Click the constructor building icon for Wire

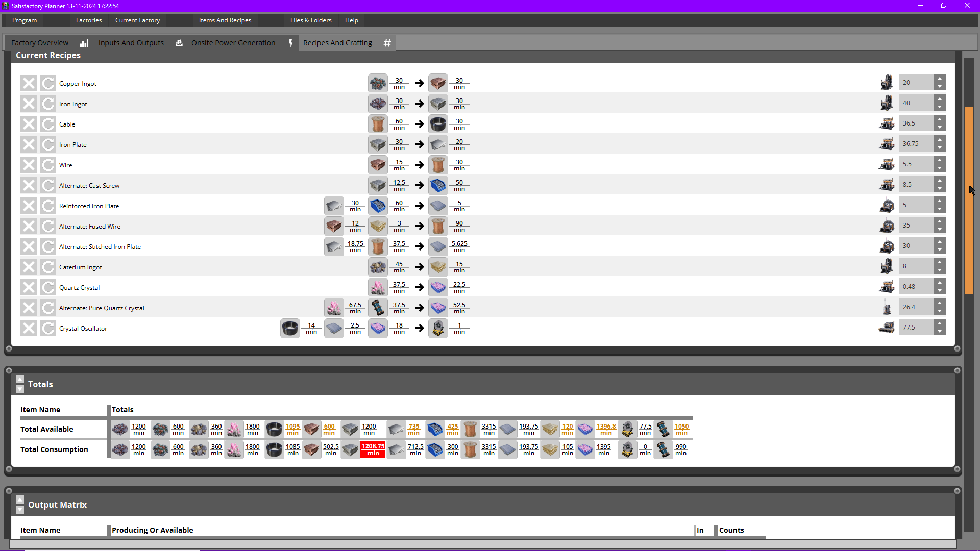tap(887, 164)
